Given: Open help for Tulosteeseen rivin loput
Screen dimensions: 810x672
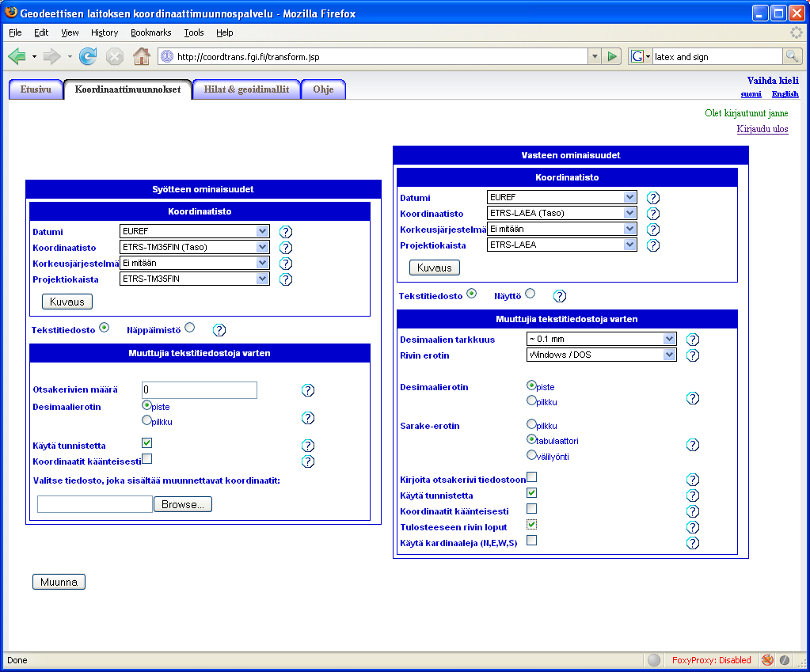Looking at the screenshot, I should pyautogui.click(x=693, y=527).
